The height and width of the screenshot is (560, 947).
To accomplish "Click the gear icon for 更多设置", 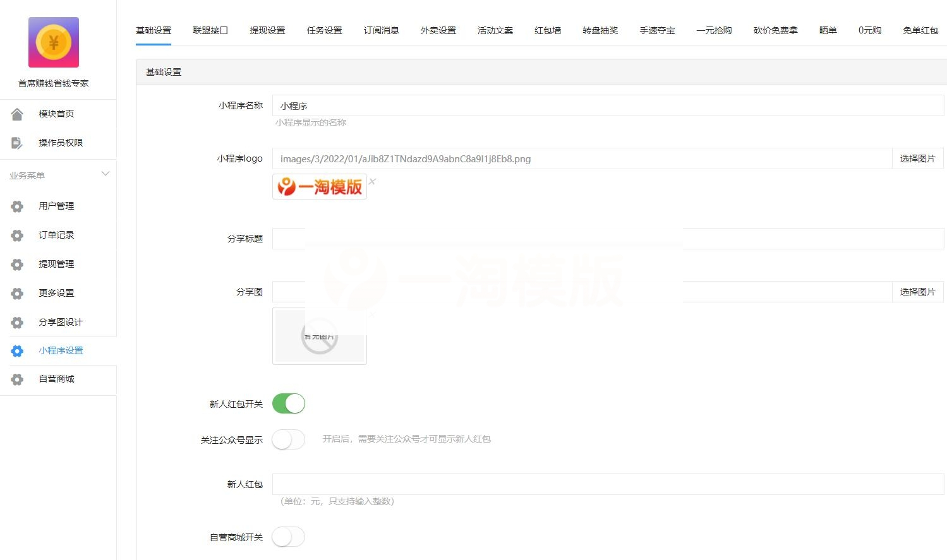I will coord(17,293).
